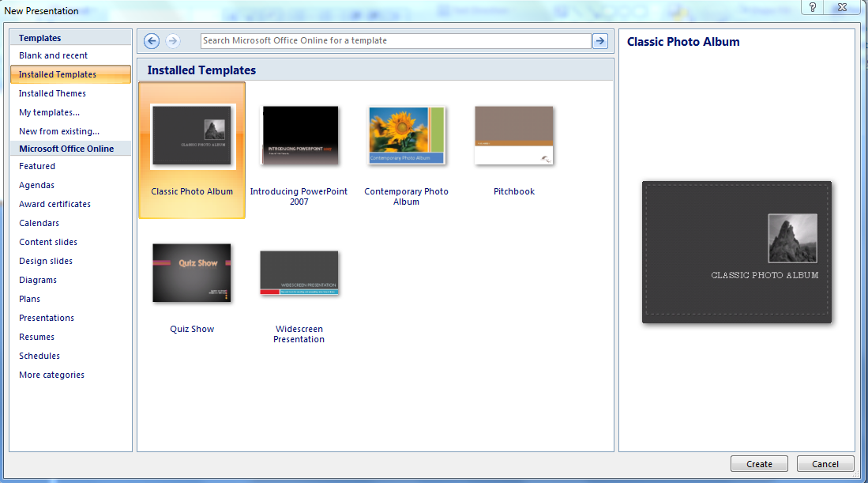Click in the Search Microsoft Office Online field

(396, 41)
